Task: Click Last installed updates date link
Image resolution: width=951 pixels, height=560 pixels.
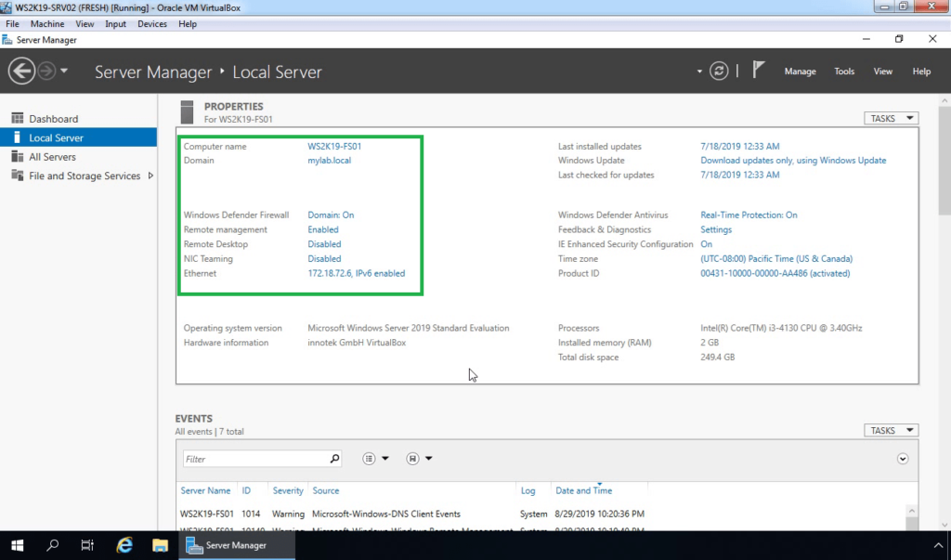Action: click(x=740, y=146)
